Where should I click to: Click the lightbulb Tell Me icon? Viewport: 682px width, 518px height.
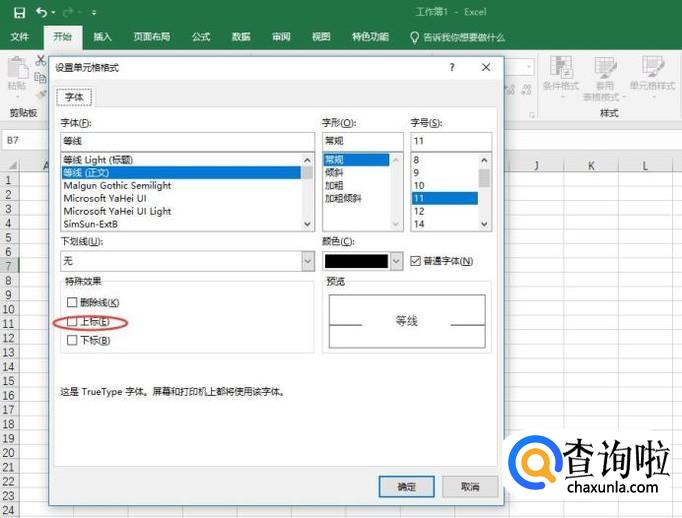point(415,37)
